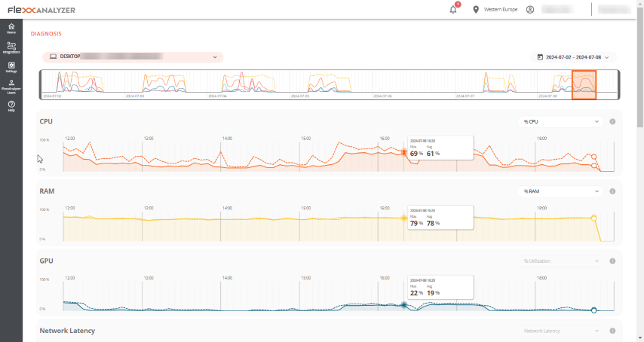The height and width of the screenshot is (342, 644).
Task: Open the Help sidebar icon
Action: tap(11, 106)
